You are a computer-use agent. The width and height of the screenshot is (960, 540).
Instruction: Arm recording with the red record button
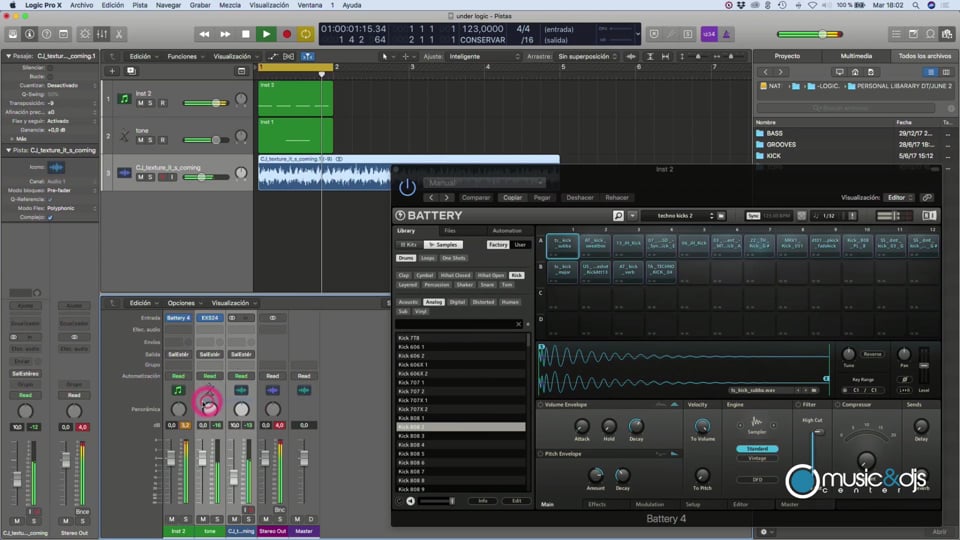pyautogui.click(x=287, y=34)
